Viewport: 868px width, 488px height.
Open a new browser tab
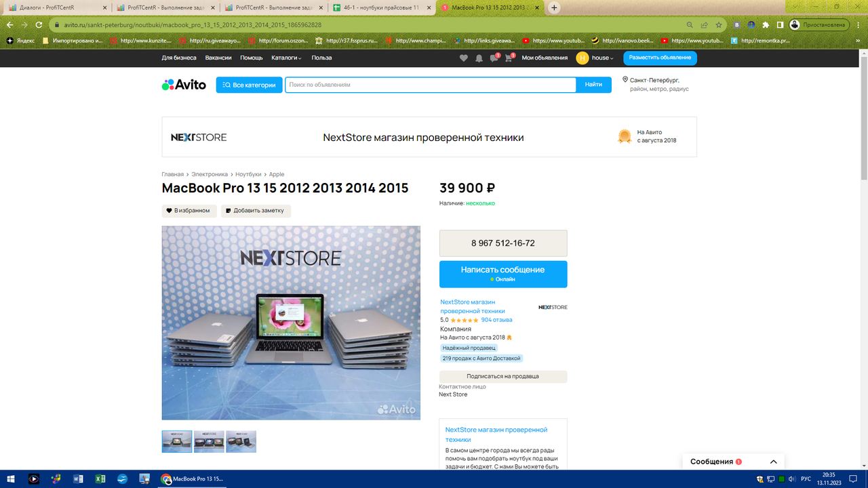tap(554, 7)
